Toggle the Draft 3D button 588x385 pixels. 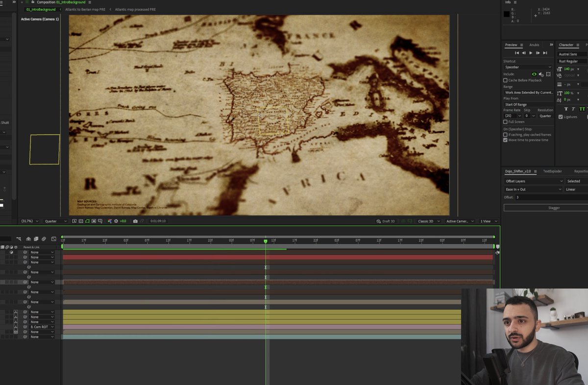coord(385,221)
